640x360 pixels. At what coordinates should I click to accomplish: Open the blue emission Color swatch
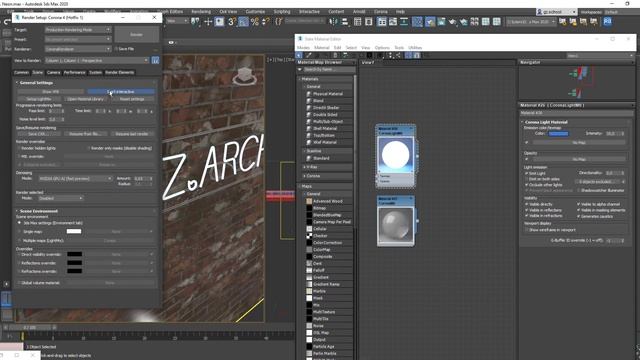pyautogui.click(x=558, y=133)
